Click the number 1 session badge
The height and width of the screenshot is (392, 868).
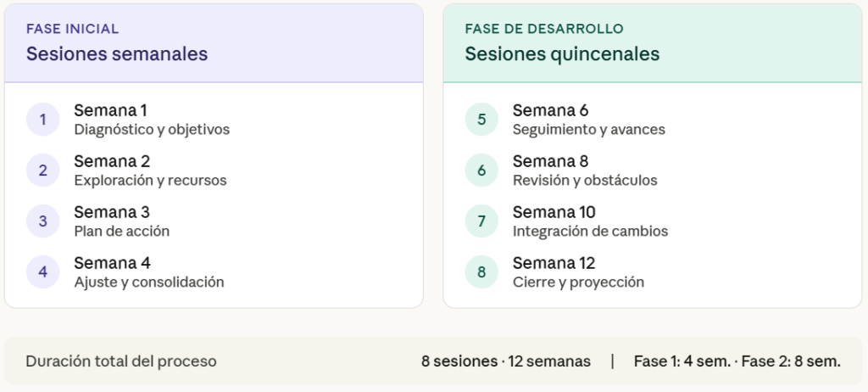pos(42,120)
